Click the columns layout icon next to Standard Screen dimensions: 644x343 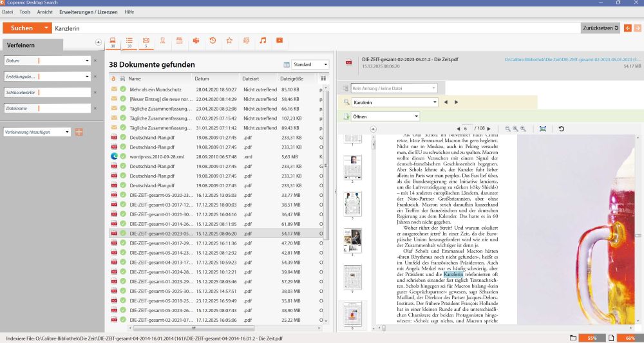tap(287, 65)
